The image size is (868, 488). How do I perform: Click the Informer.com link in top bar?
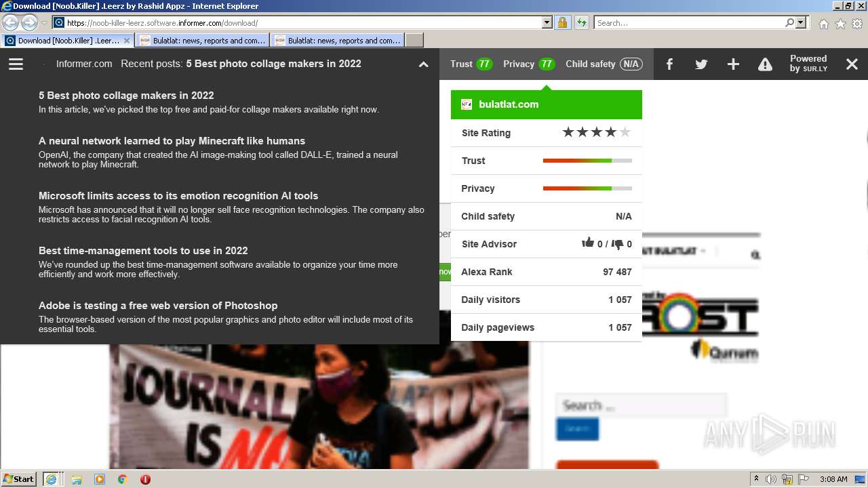pos(84,64)
